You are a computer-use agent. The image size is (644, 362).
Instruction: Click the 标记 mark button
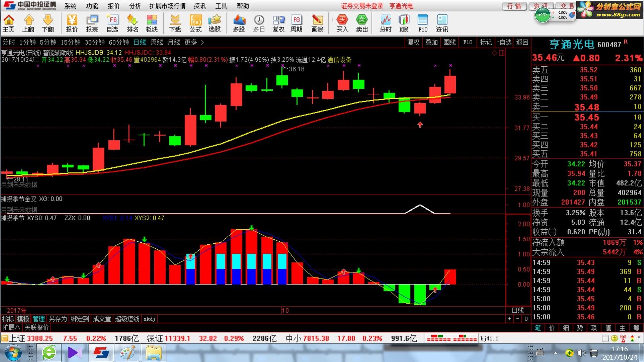pos(486,42)
